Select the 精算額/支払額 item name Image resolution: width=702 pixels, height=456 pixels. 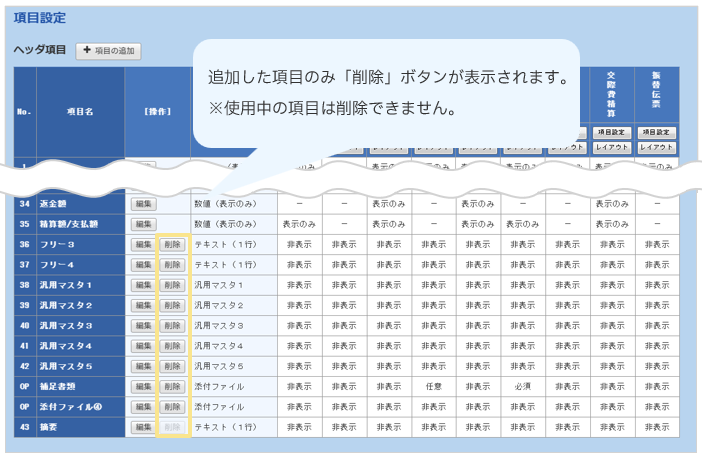[68, 224]
